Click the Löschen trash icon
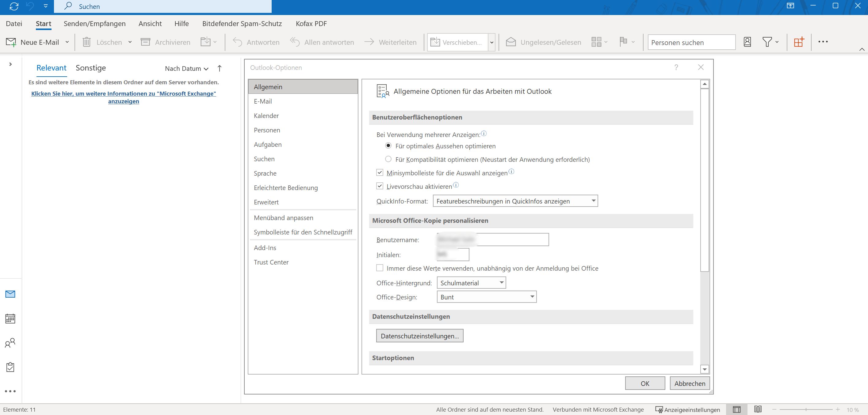 (x=86, y=42)
